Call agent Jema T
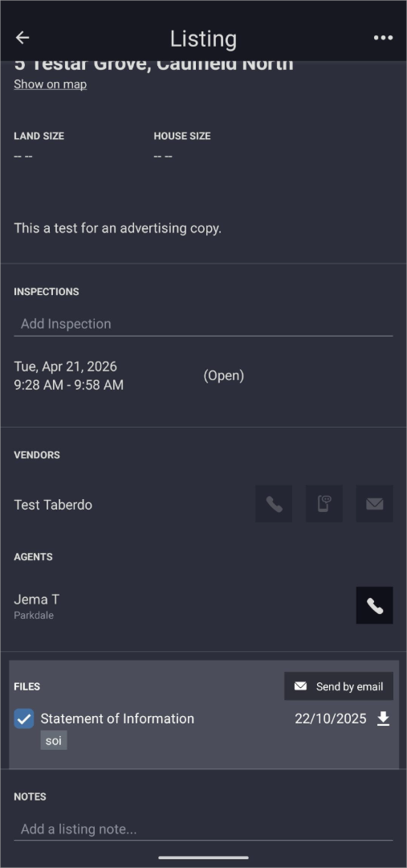 (x=374, y=606)
